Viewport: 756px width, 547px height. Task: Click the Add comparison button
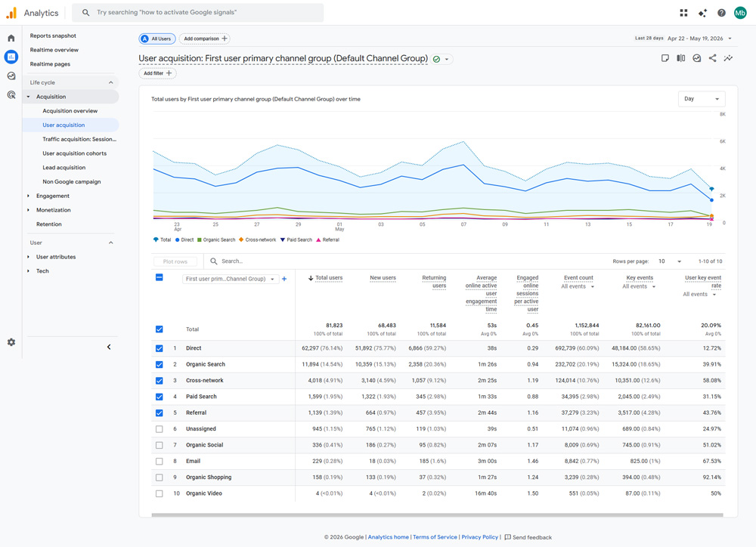pos(205,39)
